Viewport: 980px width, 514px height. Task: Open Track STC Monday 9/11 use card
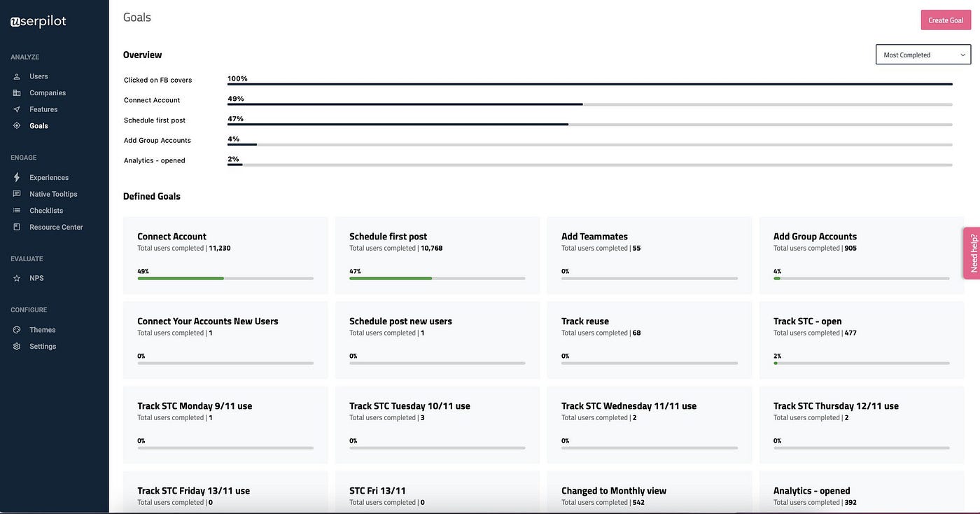pyautogui.click(x=225, y=424)
